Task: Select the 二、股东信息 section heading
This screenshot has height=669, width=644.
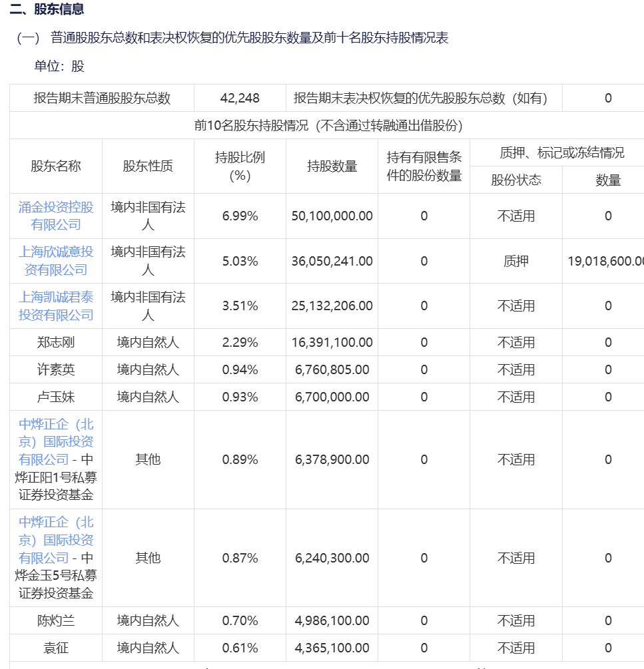Action: point(47,9)
